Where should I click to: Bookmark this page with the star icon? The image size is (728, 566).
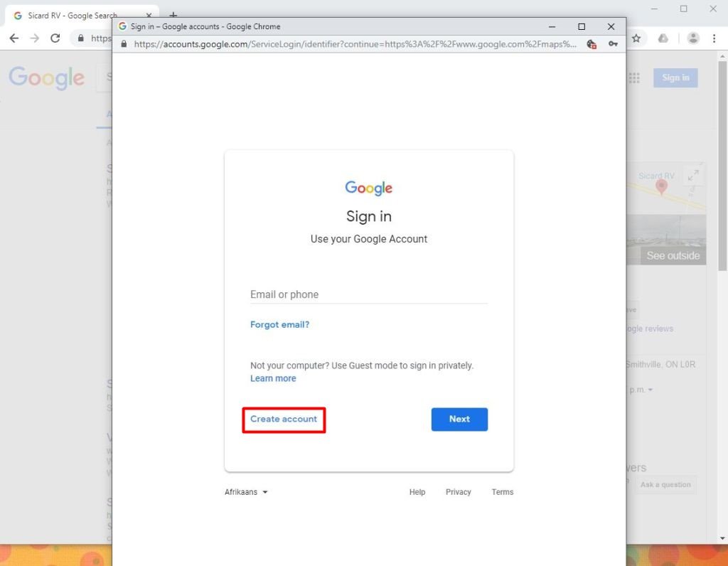636,38
